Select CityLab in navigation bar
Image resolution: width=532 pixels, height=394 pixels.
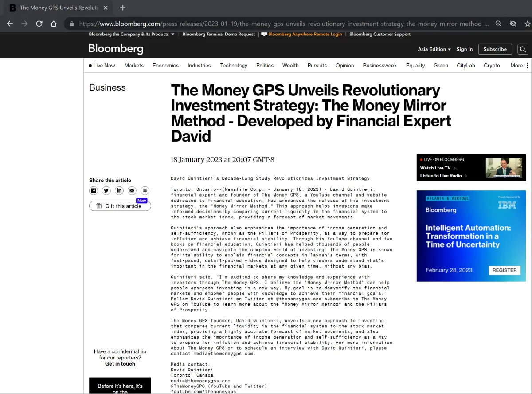tap(466, 66)
